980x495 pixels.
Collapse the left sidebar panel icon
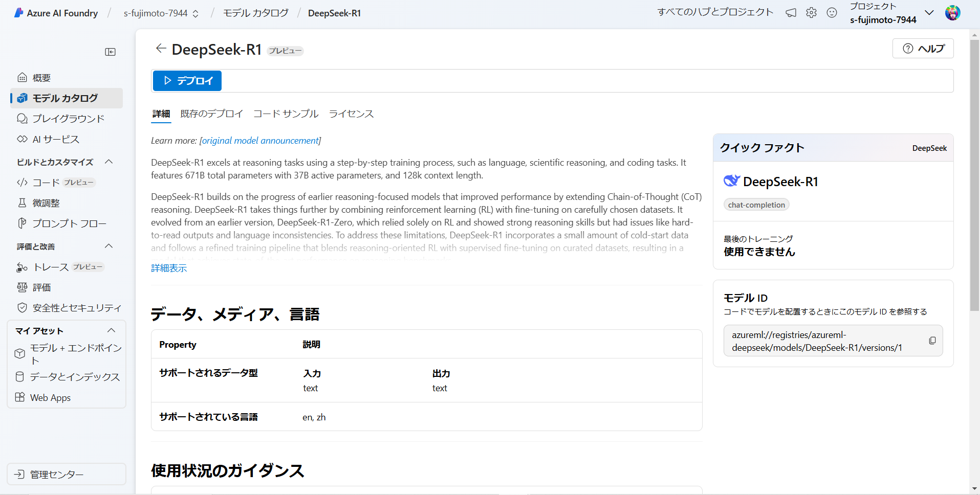pyautogui.click(x=110, y=52)
